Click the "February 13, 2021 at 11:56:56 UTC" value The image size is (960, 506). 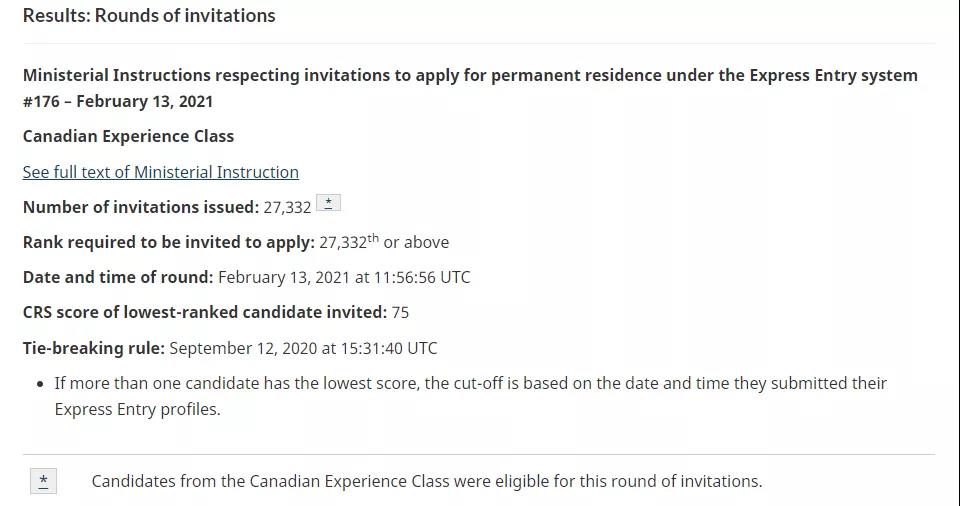click(x=344, y=277)
